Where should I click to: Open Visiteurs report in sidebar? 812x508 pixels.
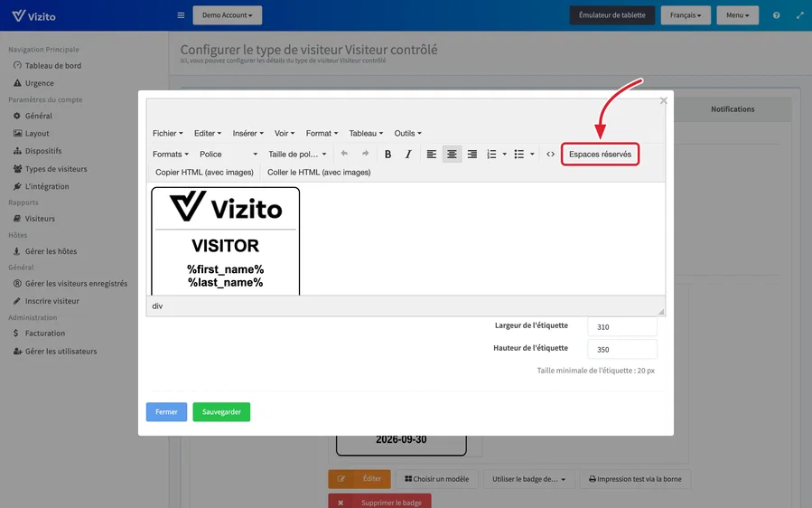tap(34, 218)
